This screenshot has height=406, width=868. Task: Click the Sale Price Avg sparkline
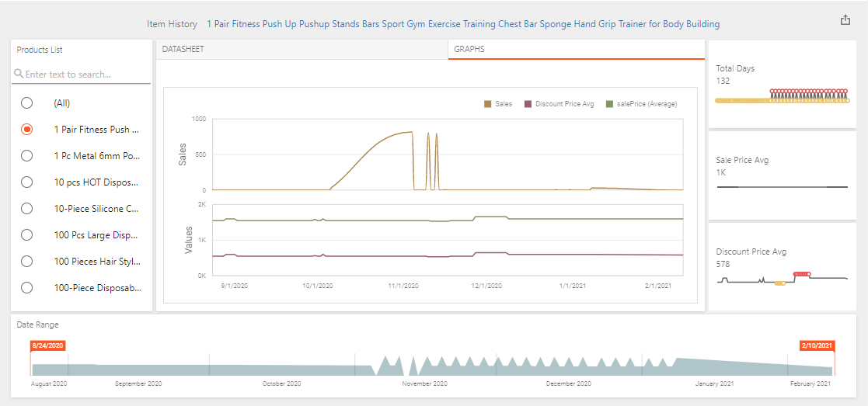coord(783,187)
